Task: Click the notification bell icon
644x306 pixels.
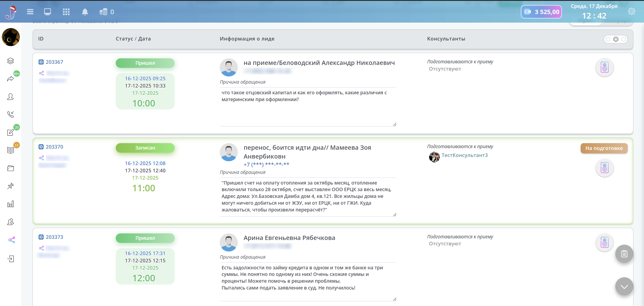Action: (x=85, y=12)
